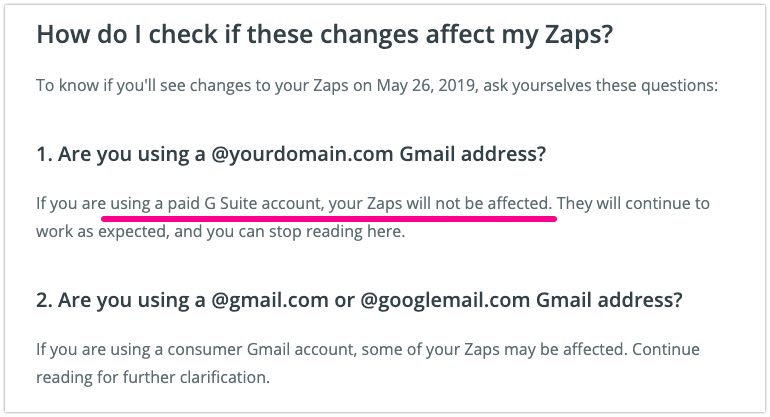The width and height of the screenshot is (770, 417).
Task: Click the number '2.' in second question
Action: click(x=45, y=300)
